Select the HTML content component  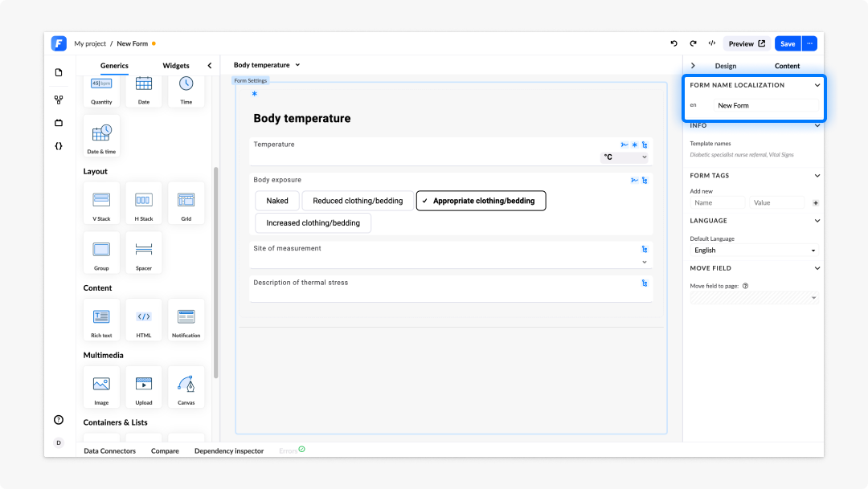[144, 320]
